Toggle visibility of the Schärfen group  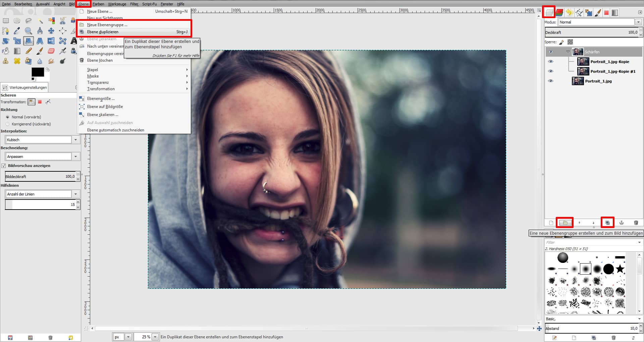[550, 52]
